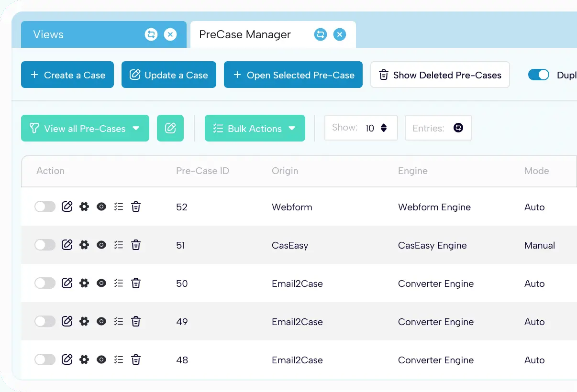Edit Pre-Case 49 with pencil icon

pos(67,321)
